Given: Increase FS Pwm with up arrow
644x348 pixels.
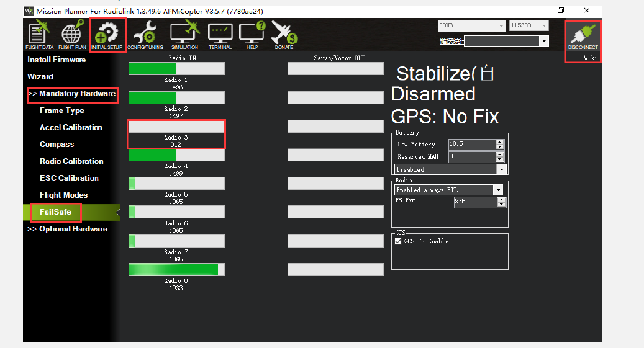Looking at the screenshot, I should [x=502, y=200].
